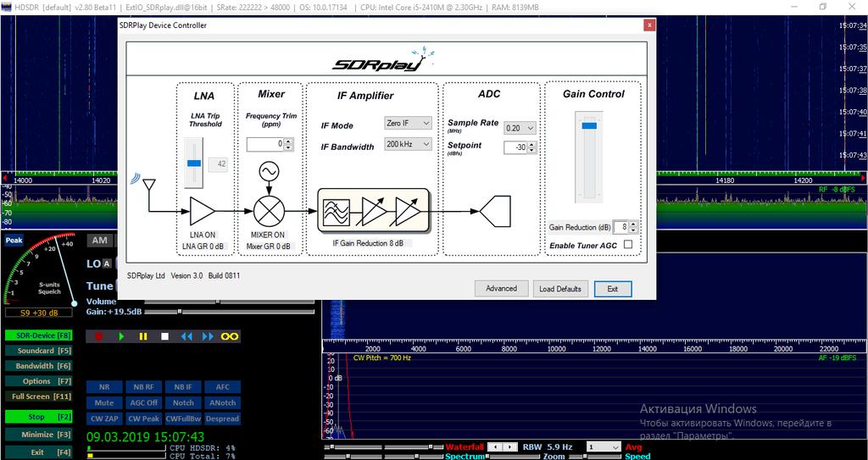This screenshot has width=868, height=460.
Task: Click the local oscillator sine-wave symbol
Action: (x=269, y=172)
